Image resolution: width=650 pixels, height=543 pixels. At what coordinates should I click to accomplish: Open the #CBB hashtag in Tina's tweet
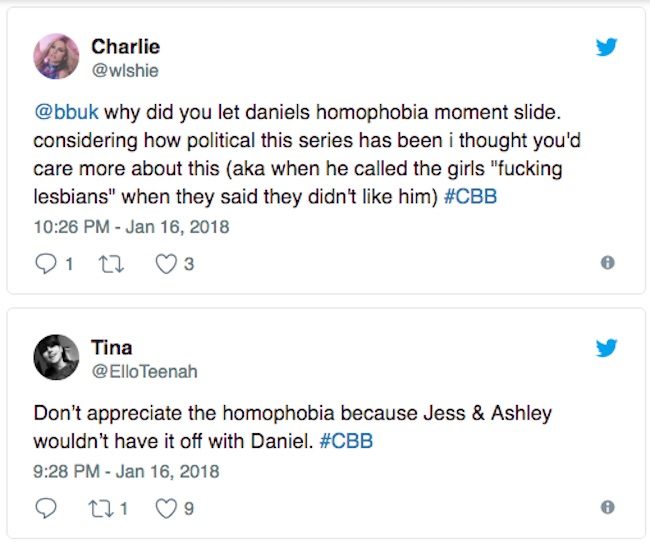point(347,441)
